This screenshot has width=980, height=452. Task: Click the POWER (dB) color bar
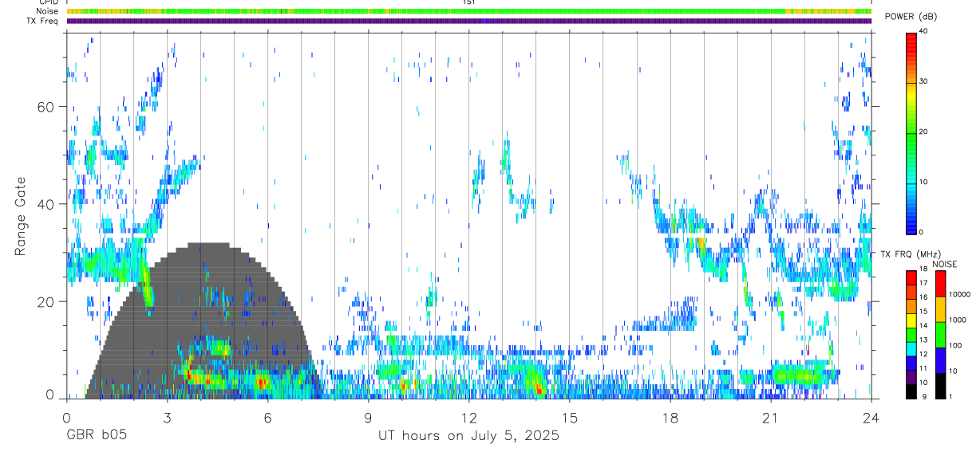(911, 132)
